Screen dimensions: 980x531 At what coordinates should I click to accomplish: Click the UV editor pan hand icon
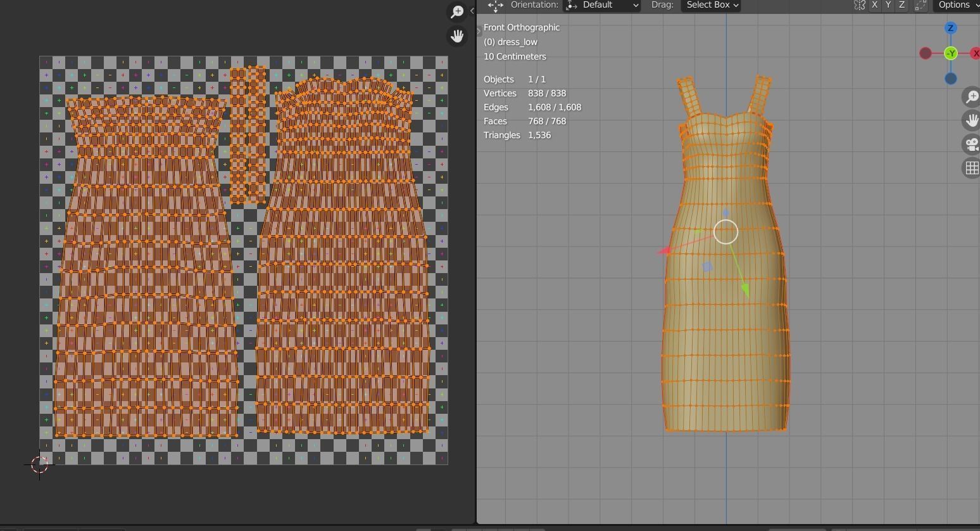point(456,36)
